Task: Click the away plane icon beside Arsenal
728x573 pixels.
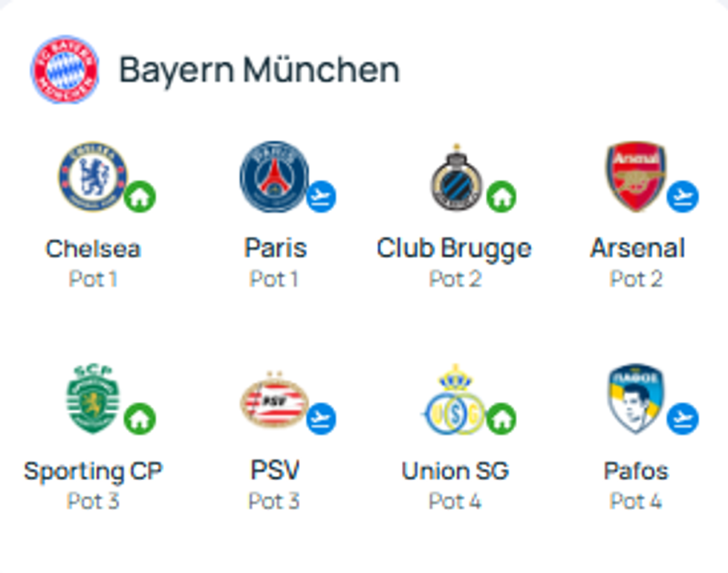Action: [x=682, y=197]
